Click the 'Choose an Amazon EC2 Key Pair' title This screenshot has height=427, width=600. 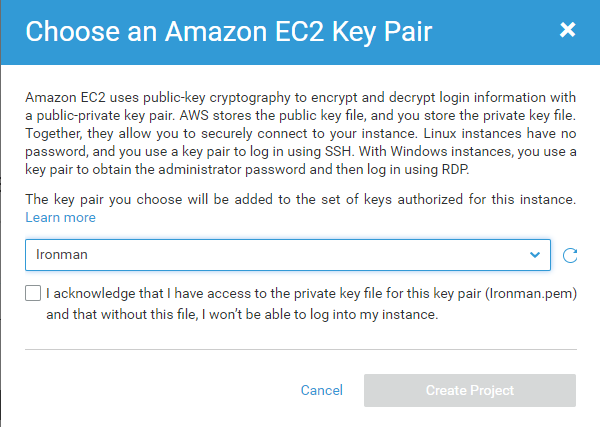228,31
